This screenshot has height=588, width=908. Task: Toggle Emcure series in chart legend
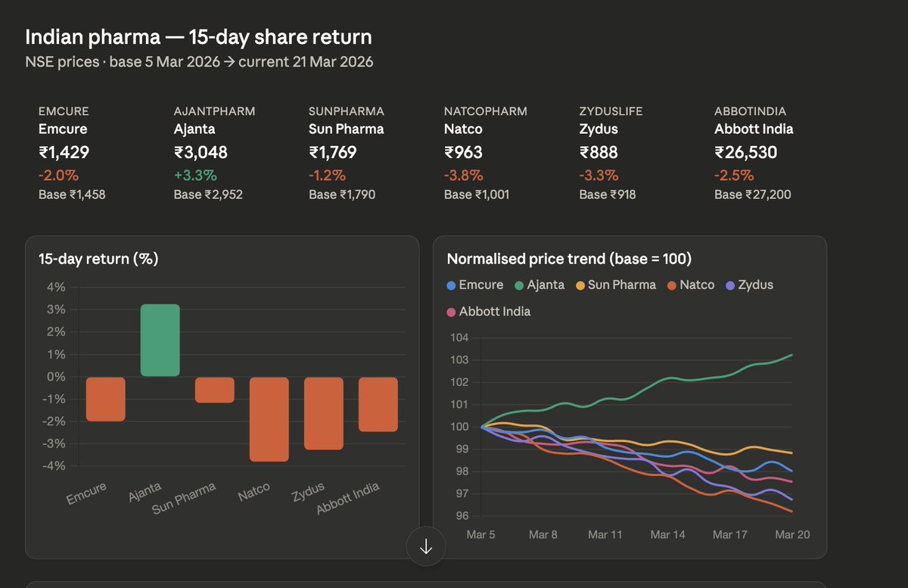[x=475, y=285]
